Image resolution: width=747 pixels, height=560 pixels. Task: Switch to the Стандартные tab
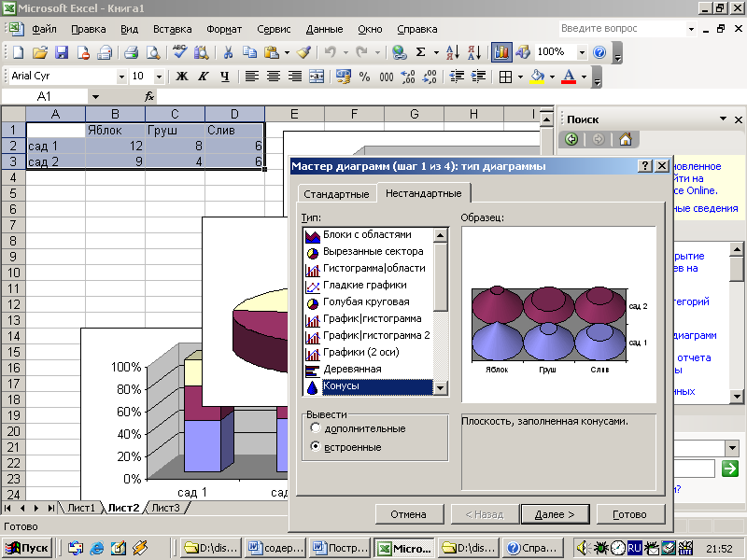(x=336, y=194)
